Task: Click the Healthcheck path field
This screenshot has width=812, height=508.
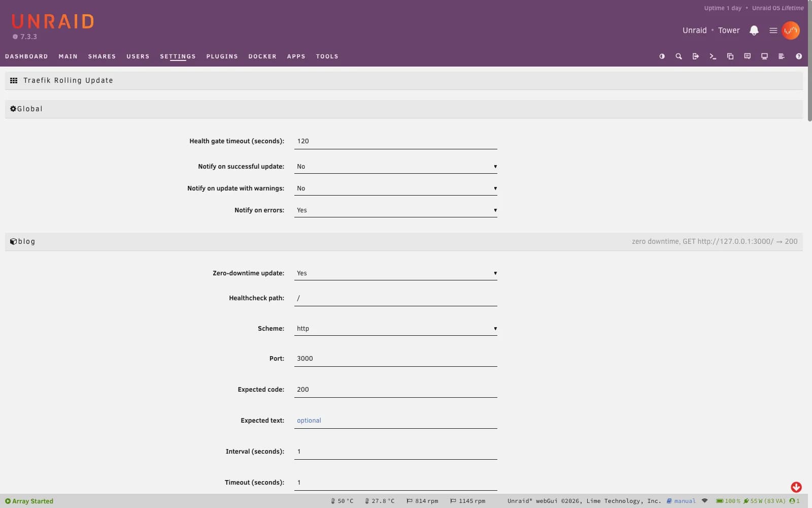Action: point(396,298)
